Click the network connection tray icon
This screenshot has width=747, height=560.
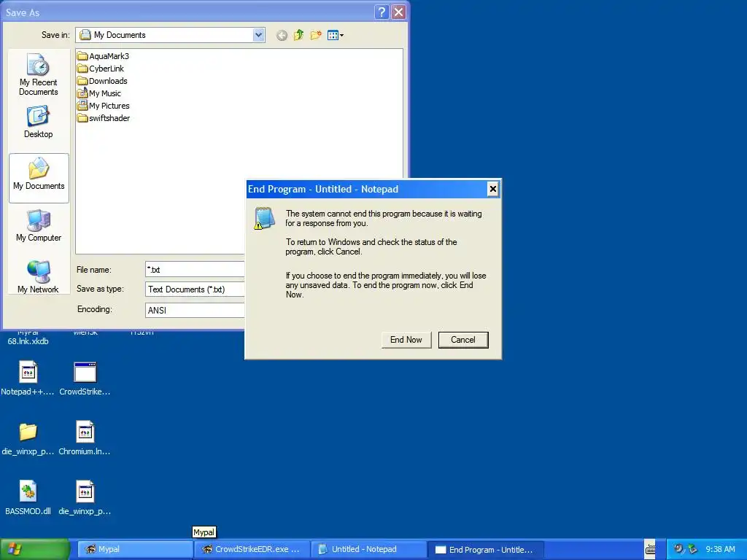tap(692, 549)
